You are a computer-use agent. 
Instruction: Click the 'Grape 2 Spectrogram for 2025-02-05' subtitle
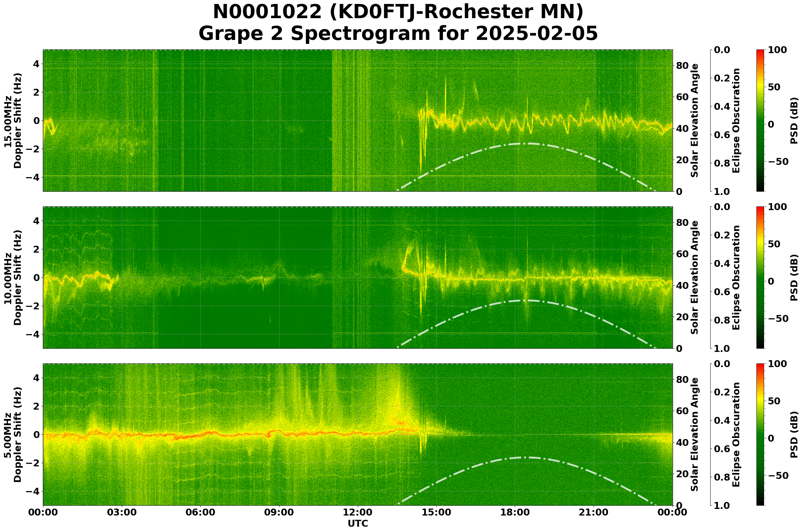click(398, 34)
